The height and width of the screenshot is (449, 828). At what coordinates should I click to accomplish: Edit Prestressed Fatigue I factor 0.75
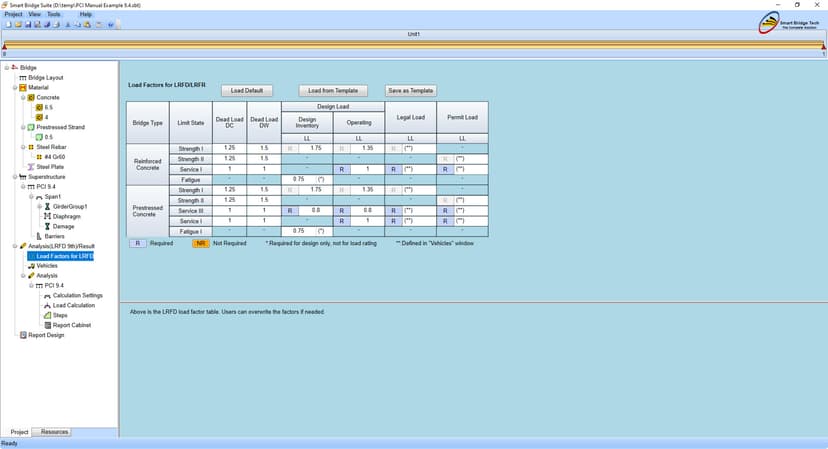click(299, 231)
